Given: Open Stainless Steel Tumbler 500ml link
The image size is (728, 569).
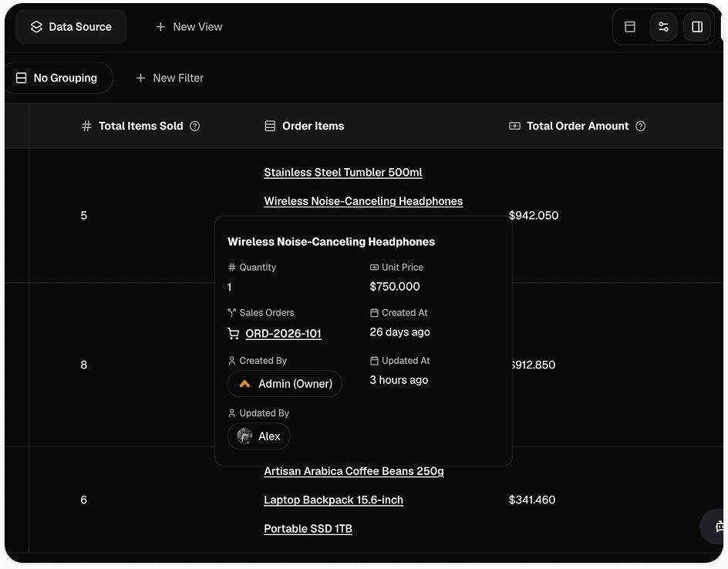Looking at the screenshot, I should tap(343, 173).
